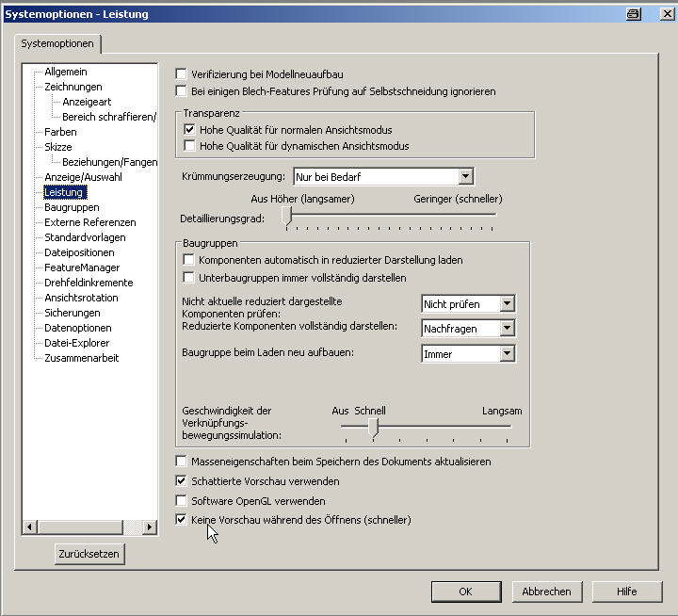The height and width of the screenshot is (616, 678).
Task: Open the Nachfragen dropdown
Action: click(508, 329)
